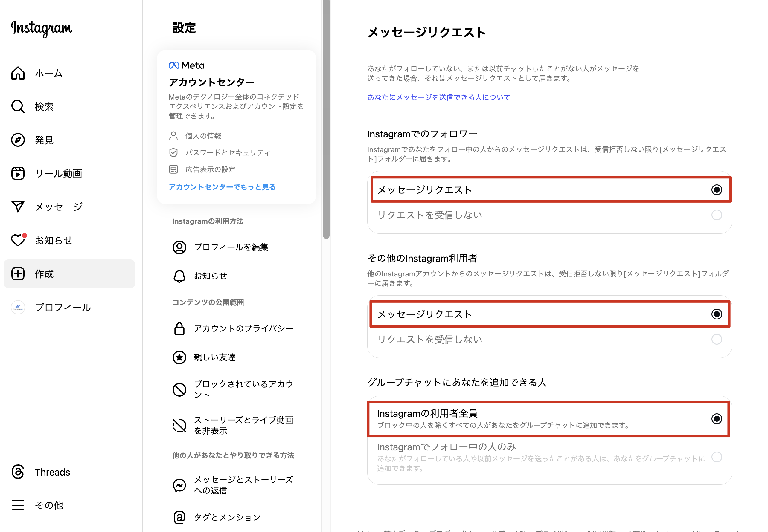Go to ホーム in the sidebar
The width and height of the screenshot is (768, 532).
tap(69, 73)
